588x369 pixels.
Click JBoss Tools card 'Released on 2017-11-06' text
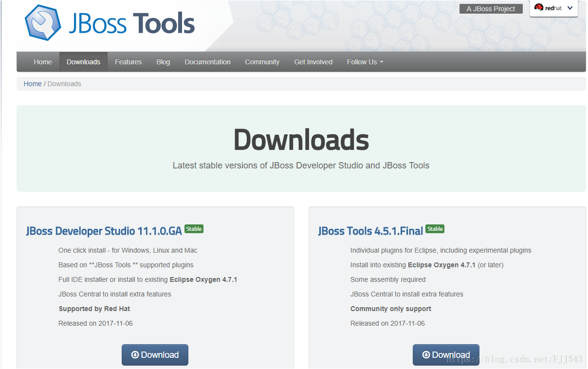[387, 323]
